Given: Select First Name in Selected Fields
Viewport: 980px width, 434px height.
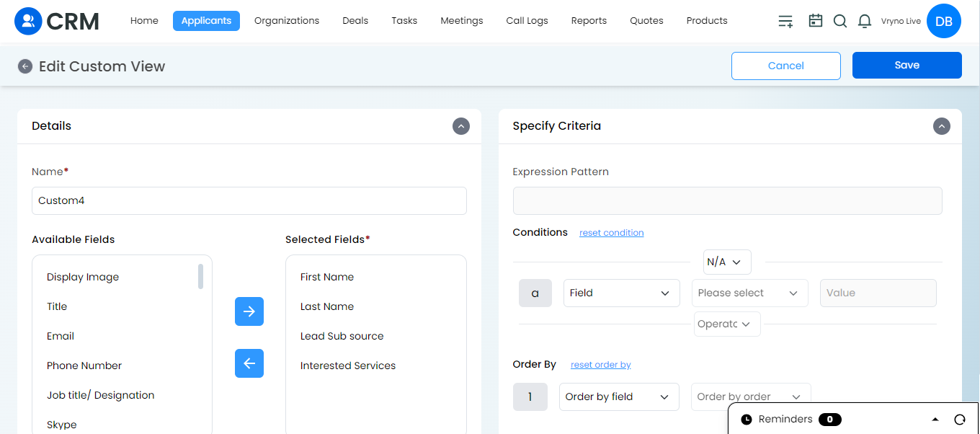Looking at the screenshot, I should click(x=327, y=277).
